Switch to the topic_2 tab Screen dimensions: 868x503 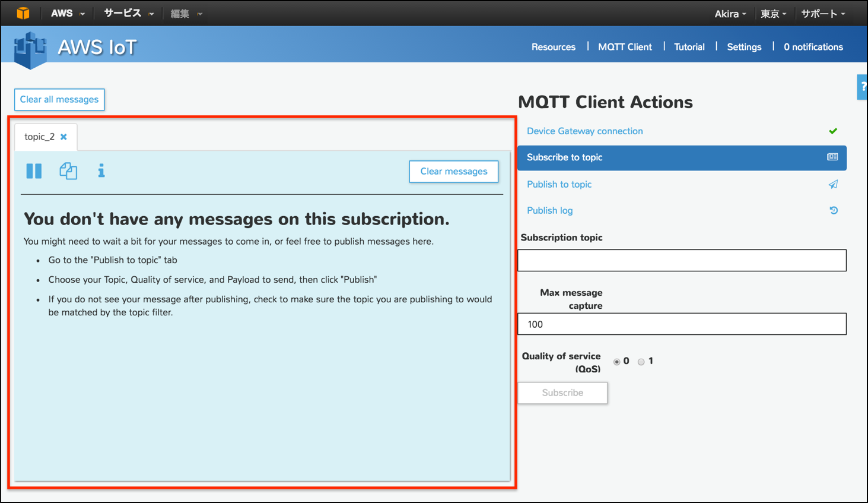pos(40,137)
